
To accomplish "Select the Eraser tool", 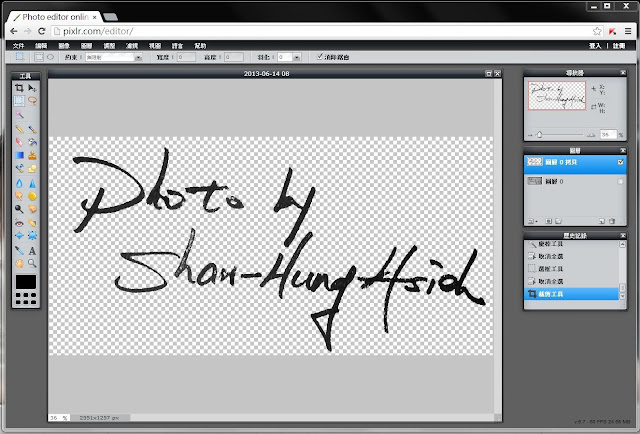I will coord(19,142).
